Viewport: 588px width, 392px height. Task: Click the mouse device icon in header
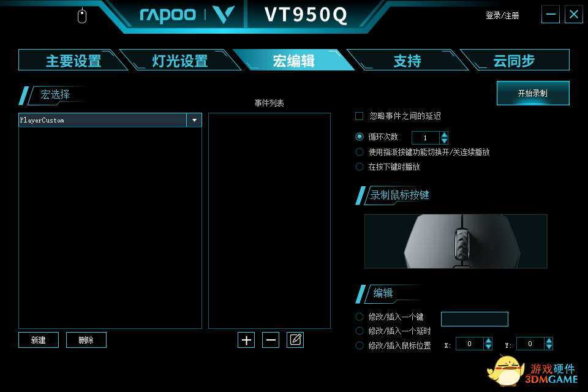[x=82, y=16]
